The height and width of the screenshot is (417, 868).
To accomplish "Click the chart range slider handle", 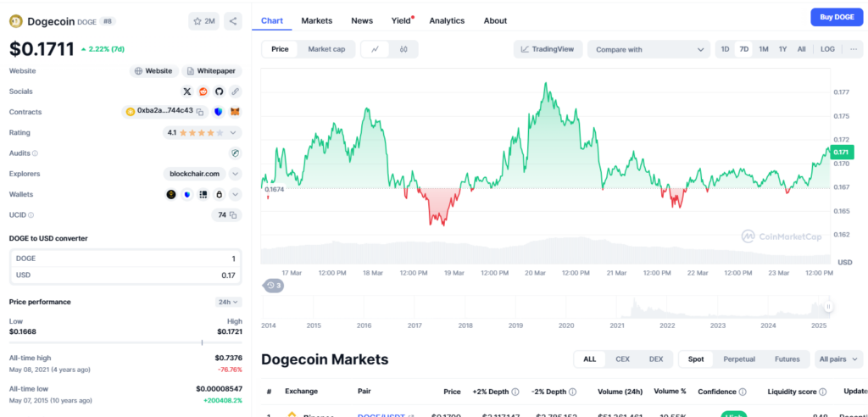I will (828, 307).
